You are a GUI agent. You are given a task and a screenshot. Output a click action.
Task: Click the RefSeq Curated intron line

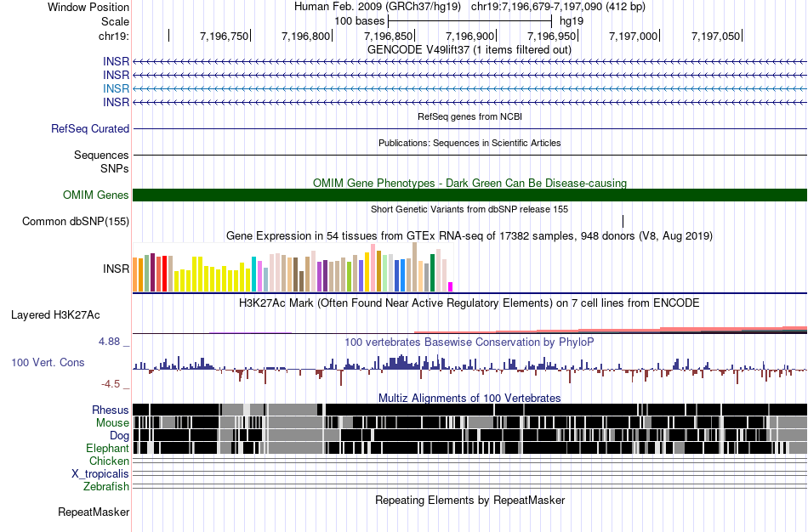point(469,129)
